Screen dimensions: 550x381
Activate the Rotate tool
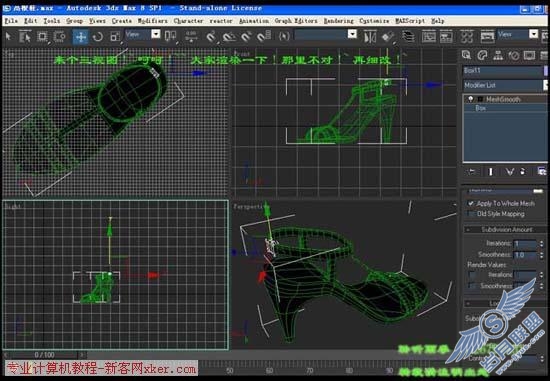pyautogui.click(x=98, y=36)
